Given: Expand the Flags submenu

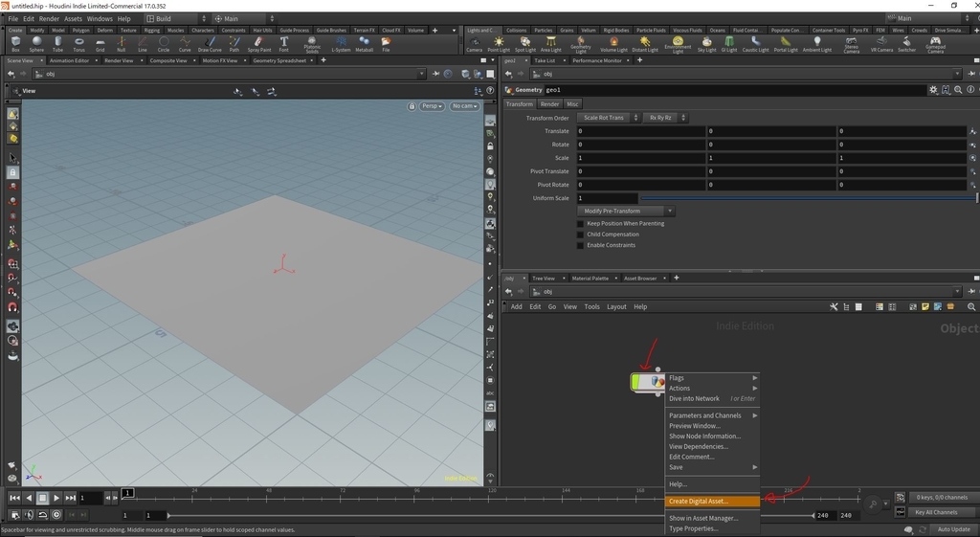Looking at the screenshot, I should [x=712, y=377].
